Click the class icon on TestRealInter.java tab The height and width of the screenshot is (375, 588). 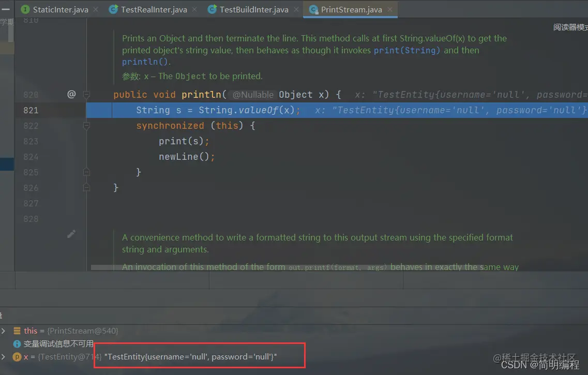[x=113, y=9]
